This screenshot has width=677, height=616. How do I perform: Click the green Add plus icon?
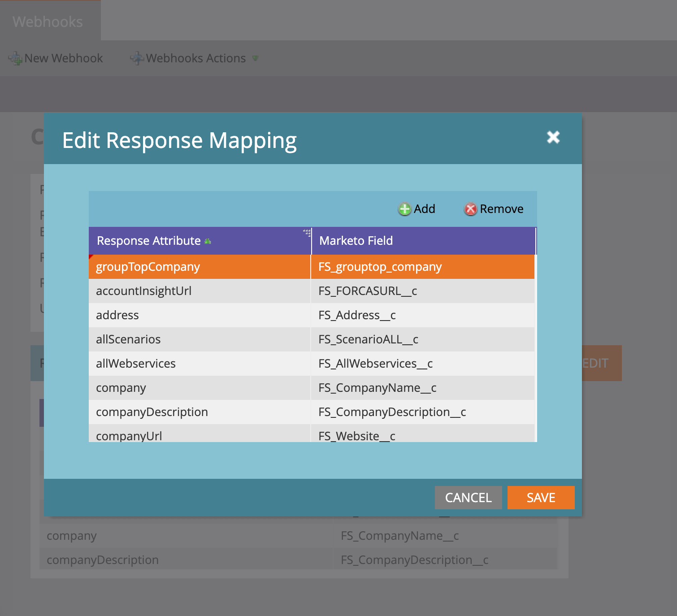tap(404, 209)
